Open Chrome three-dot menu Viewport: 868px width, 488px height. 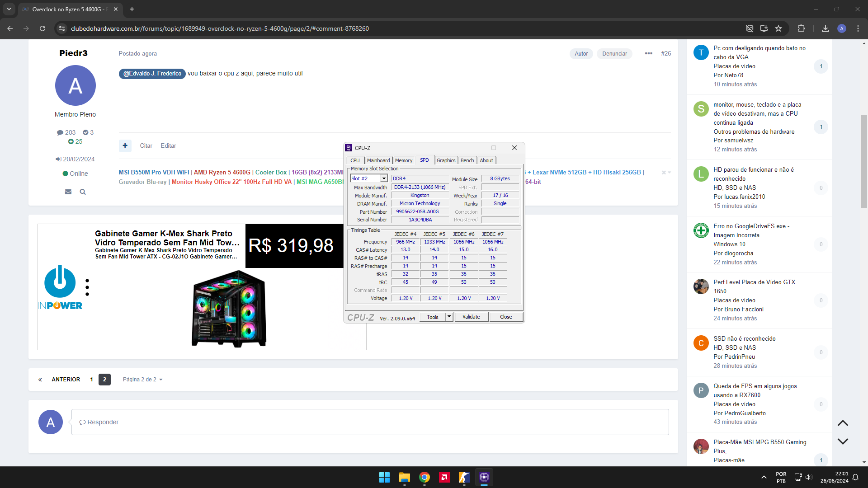click(x=858, y=28)
